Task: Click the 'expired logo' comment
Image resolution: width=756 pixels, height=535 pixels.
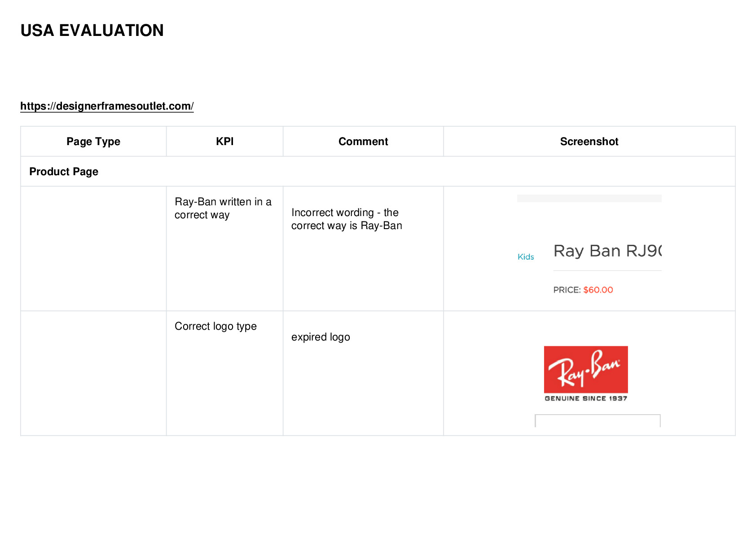Action: coord(321,337)
